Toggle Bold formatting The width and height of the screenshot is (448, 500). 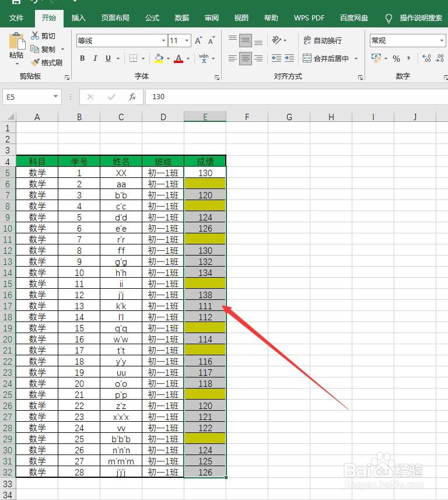(x=82, y=58)
